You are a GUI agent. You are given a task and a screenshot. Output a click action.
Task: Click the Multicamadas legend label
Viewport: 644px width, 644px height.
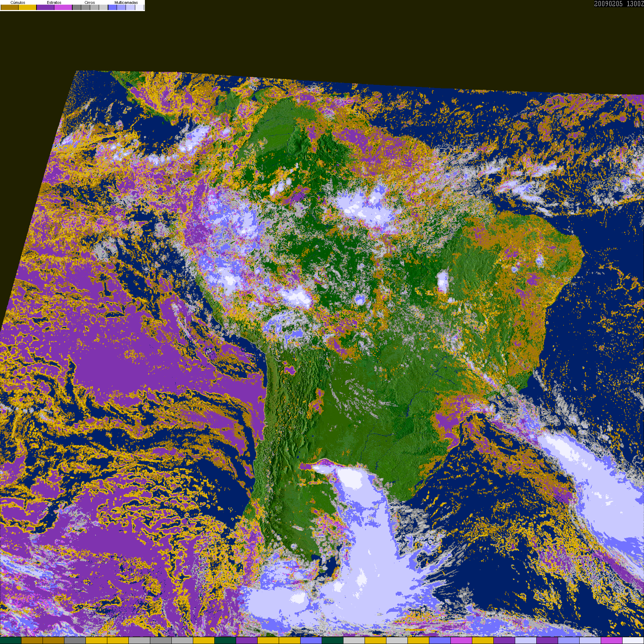(x=126, y=3)
